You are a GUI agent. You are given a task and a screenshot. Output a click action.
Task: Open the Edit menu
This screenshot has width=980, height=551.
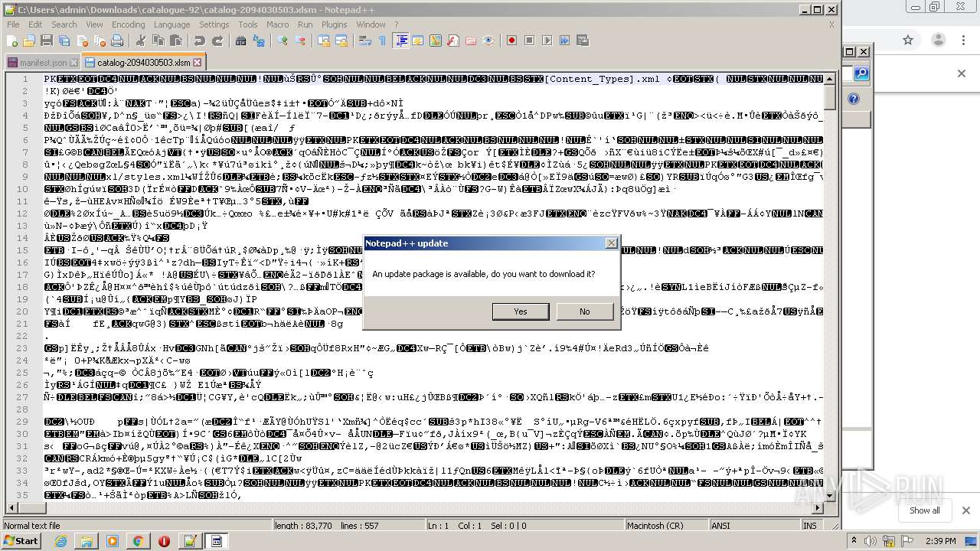click(35, 24)
